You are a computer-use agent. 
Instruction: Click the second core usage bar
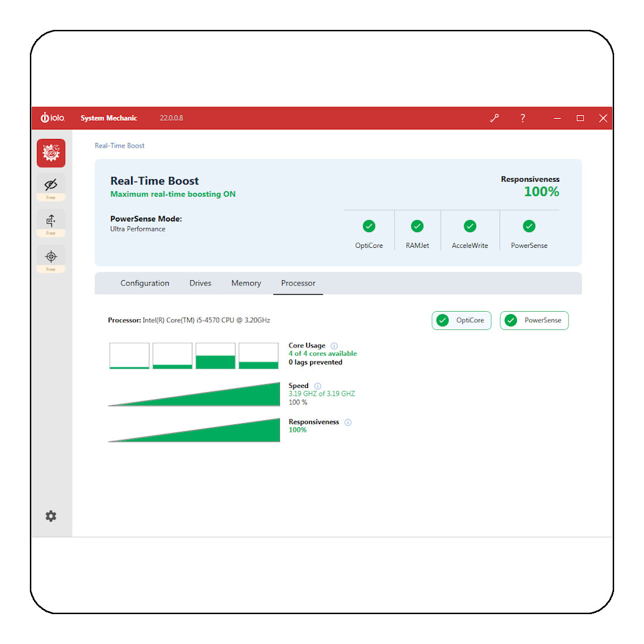pyautogui.click(x=172, y=356)
